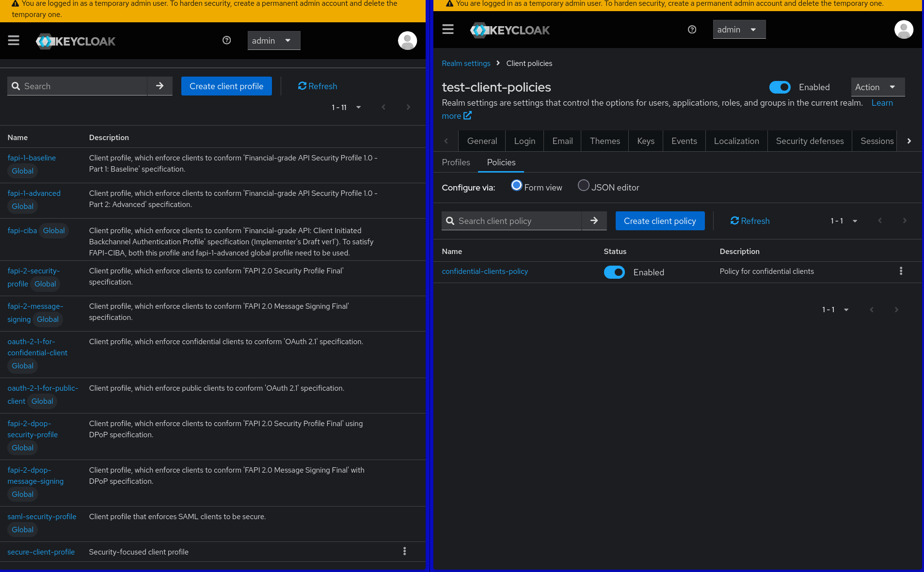The height and width of the screenshot is (572, 924).
Task: Open hamburger menu in left Keycloak window
Action: [x=14, y=41]
